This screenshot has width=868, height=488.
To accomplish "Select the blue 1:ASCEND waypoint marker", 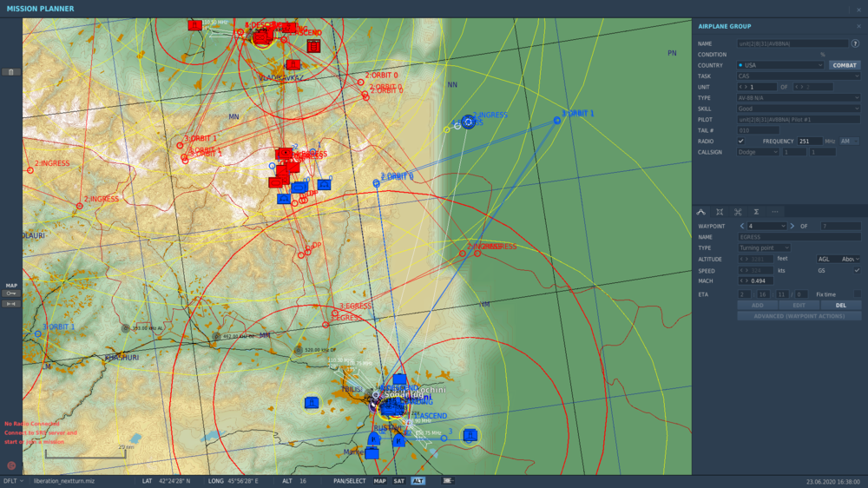I will [x=410, y=422].
